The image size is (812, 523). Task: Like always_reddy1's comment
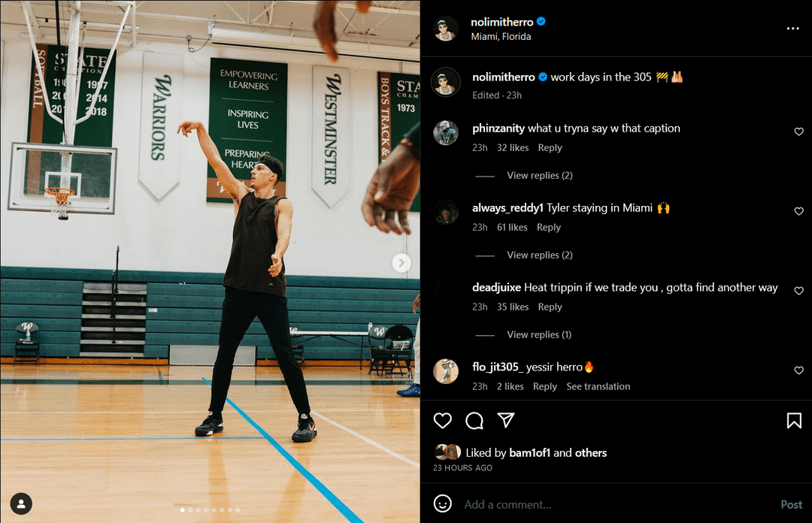799,212
